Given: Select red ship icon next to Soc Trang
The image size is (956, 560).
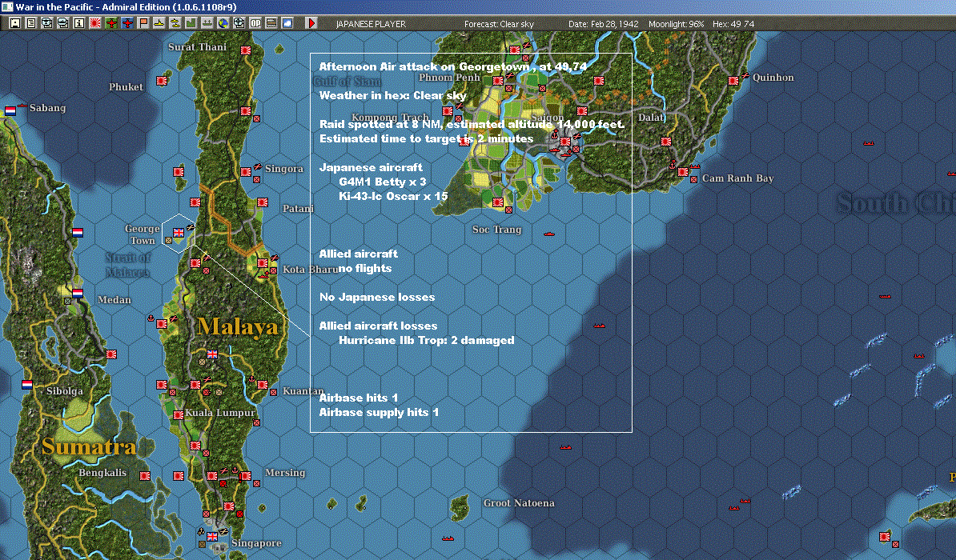Looking at the screenshot, I should [548, 234].
